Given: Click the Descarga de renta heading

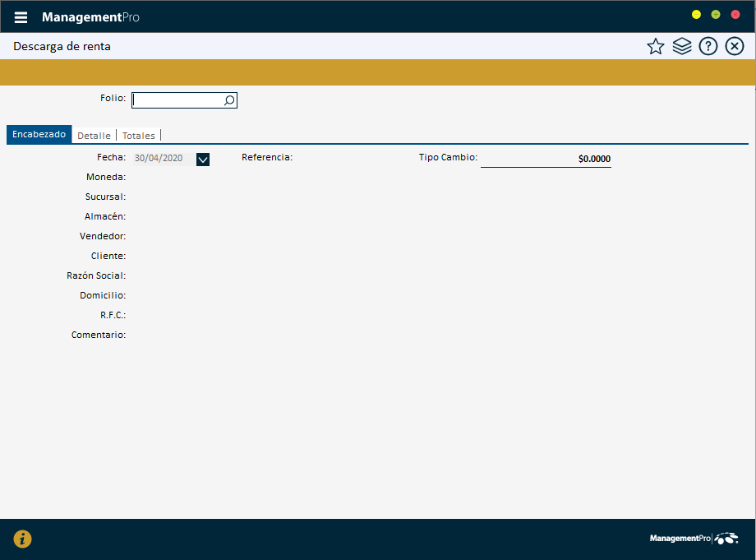Looking at the screenshot, I should [x=62, y=46].
